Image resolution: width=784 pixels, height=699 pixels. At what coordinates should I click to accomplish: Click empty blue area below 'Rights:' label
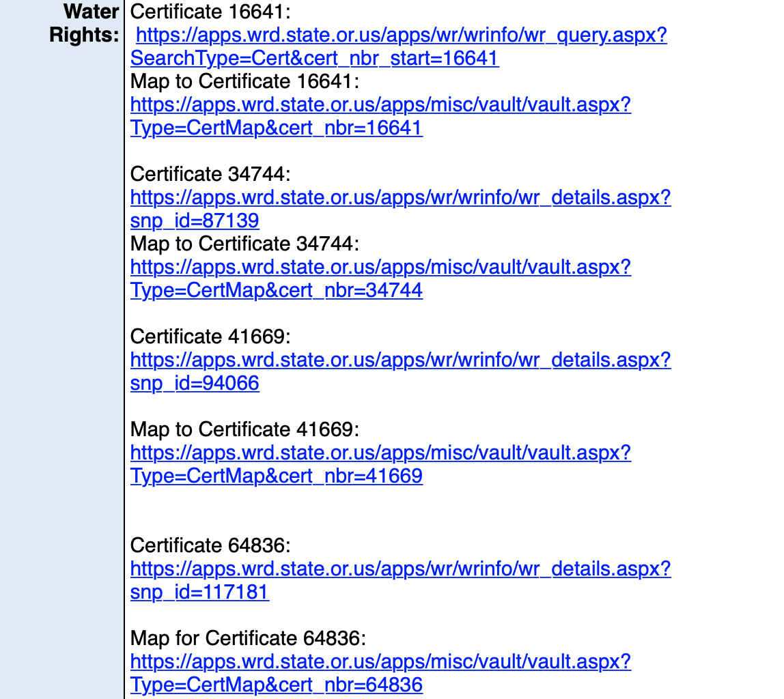[61, 341]
